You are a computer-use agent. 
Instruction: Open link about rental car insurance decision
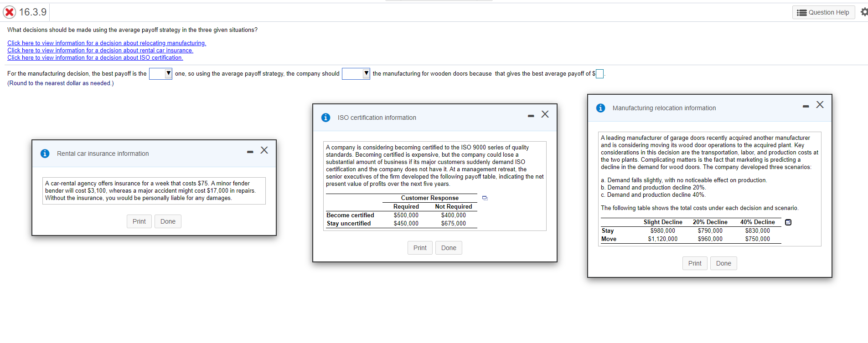coord(100,51)
